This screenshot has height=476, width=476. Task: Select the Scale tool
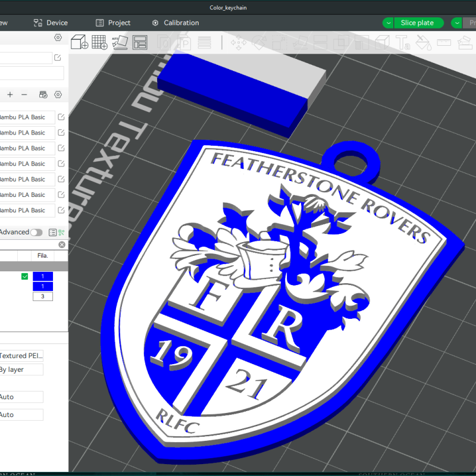click(x=280, y=42)
